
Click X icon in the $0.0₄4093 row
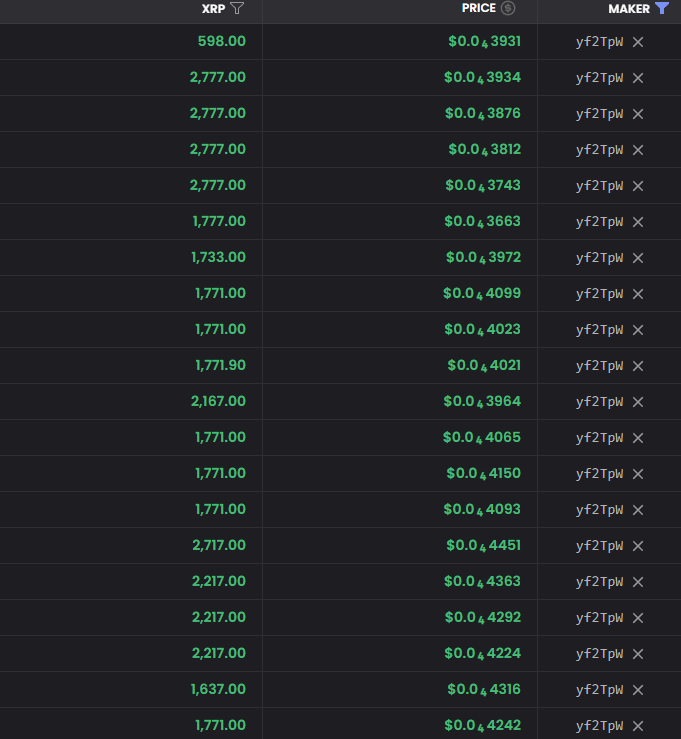click(x=638, y=510)
